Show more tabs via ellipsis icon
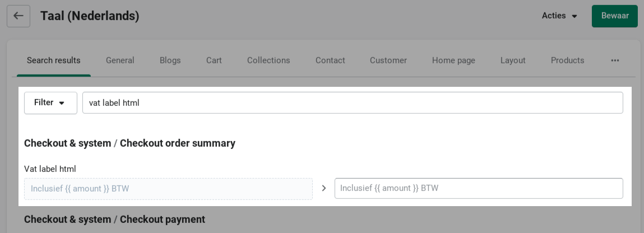 (x=615, y=60)
